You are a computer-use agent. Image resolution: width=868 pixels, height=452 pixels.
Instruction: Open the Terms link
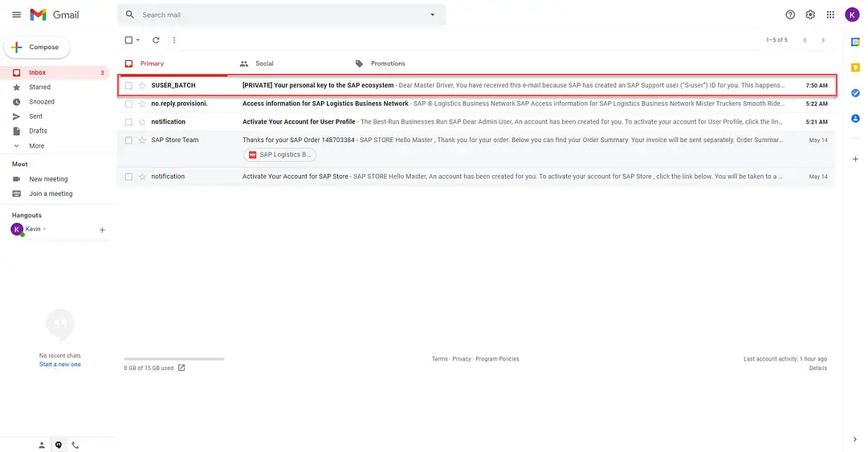point(439,359)
